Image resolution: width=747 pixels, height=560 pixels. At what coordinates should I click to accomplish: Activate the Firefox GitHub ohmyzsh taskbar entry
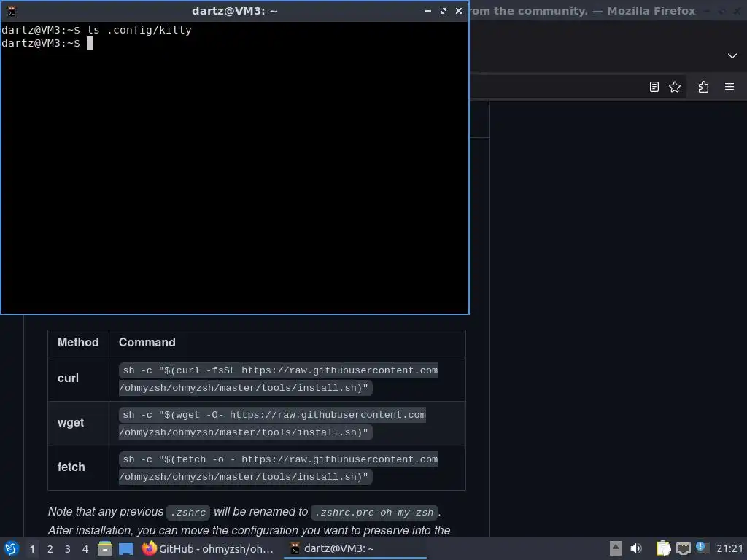coord(209,548)
